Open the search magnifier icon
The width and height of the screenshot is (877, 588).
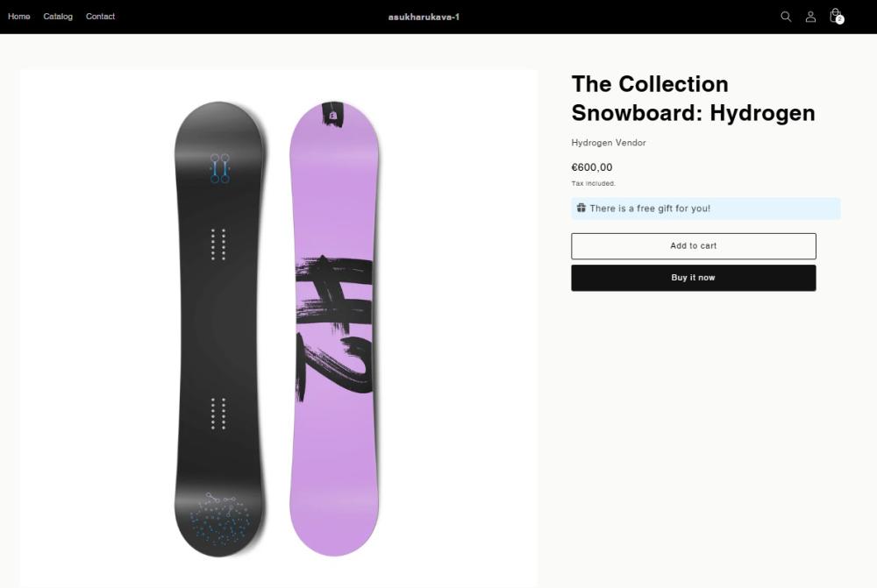coord(786,17)
